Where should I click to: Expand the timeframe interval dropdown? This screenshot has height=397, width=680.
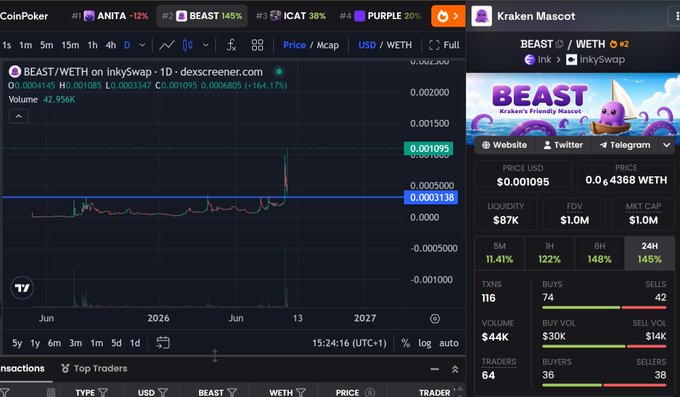pos(142,45)
